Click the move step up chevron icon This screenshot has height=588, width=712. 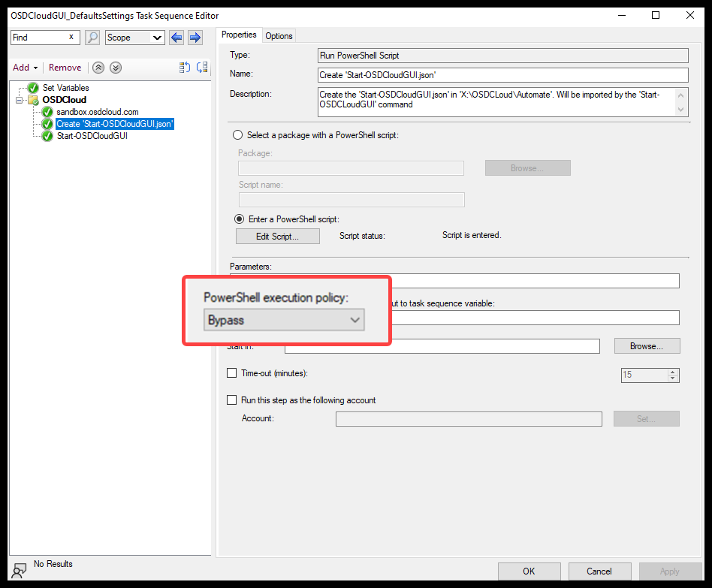click(98, 68)
